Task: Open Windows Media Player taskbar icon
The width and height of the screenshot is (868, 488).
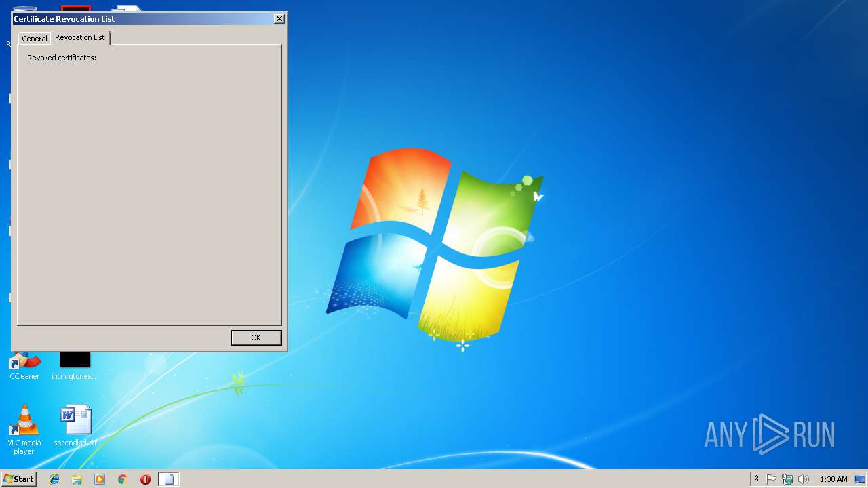Action: [x=100, y=479]
